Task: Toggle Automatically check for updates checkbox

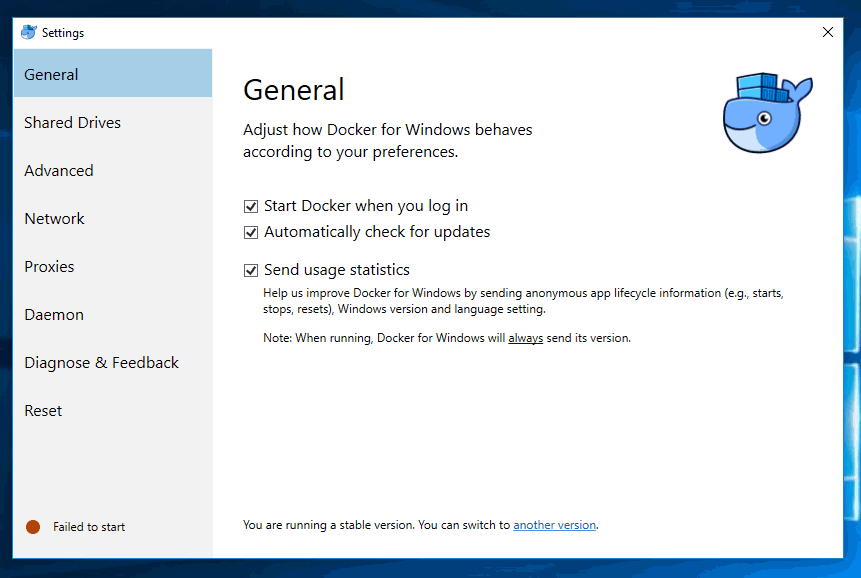Action: tap(251, 233)
